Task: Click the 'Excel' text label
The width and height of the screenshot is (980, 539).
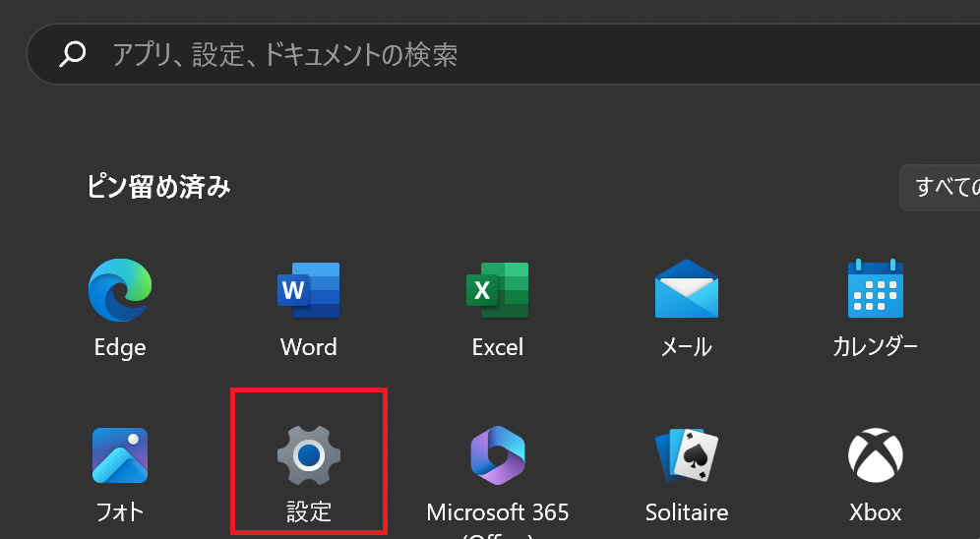Action: click(x=497, y=347)
